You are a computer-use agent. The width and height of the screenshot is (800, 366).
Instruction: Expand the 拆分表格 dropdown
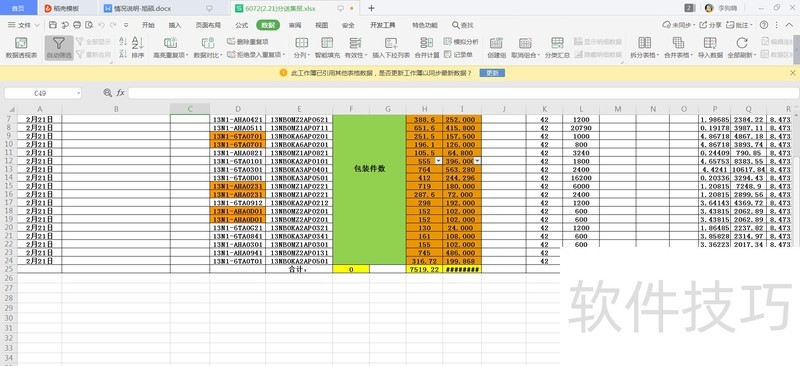(x=658, y=55)
